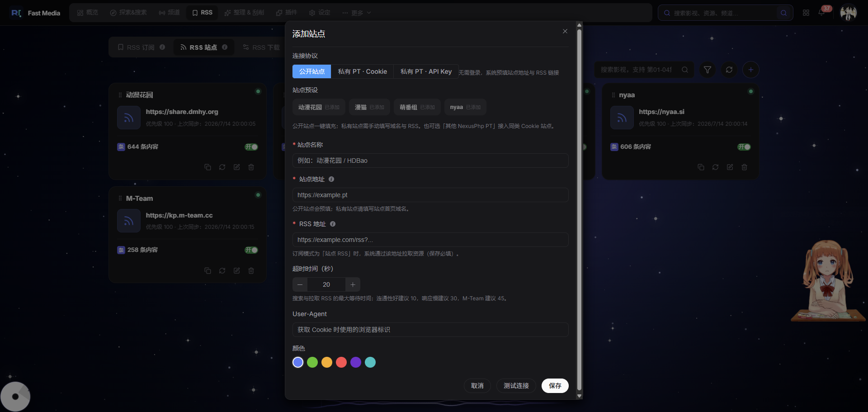Open the apps grid icon
This screenshot has height=412, width=868.
click(x=806, y=13)
